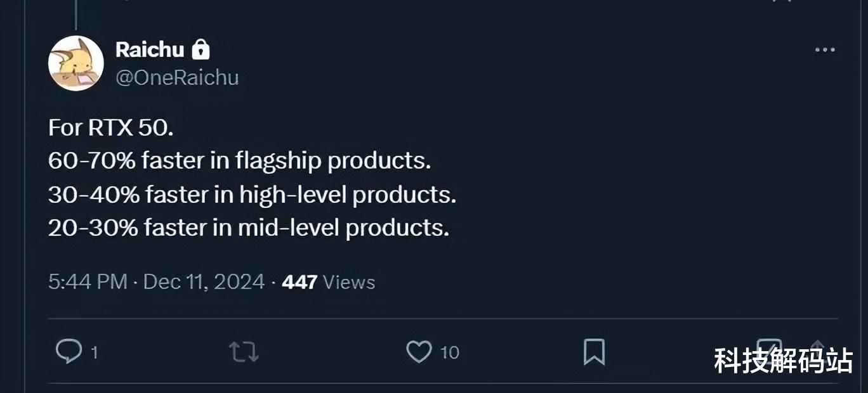This screenshot has height=393, width=868.
Task: Bookmark this RTX 50 tweet
Action: [x=594, y=352]
